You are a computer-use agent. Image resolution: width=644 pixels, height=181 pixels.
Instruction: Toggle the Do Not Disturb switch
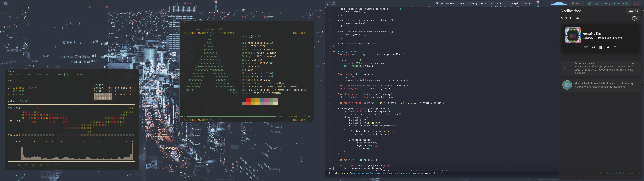[636, 18]
